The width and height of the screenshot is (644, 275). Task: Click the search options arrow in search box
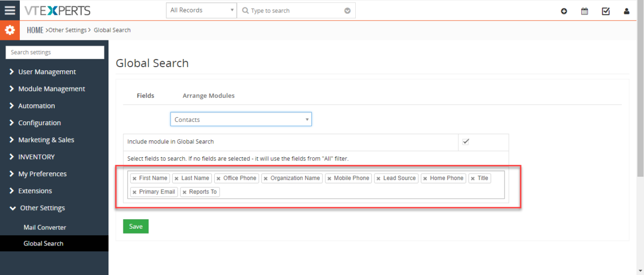[347, 11]
